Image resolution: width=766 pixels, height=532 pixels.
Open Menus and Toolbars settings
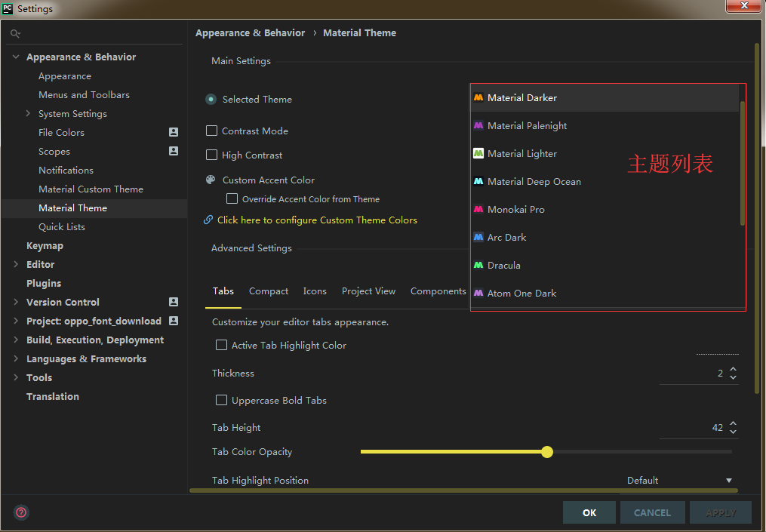tap(84, 94)
